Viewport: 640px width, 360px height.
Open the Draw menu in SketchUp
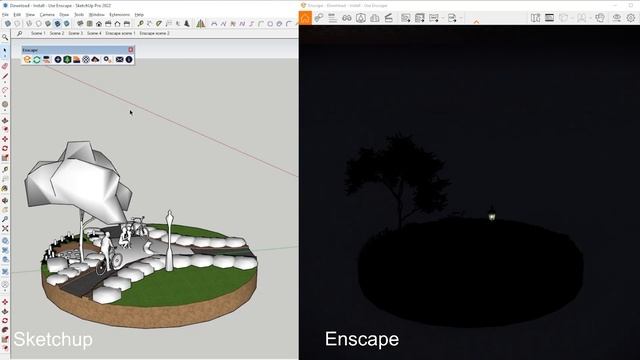tap(64, 15)
